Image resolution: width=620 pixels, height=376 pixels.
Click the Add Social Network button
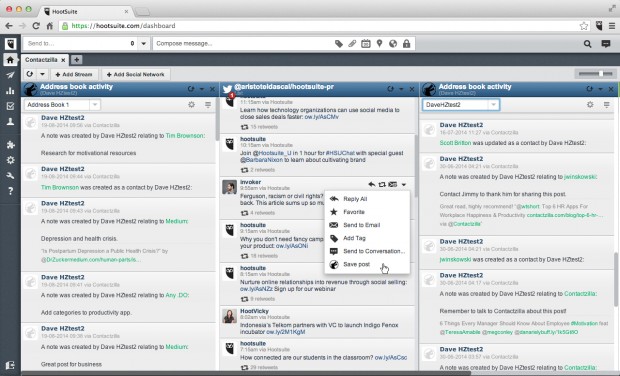(136, 74)
